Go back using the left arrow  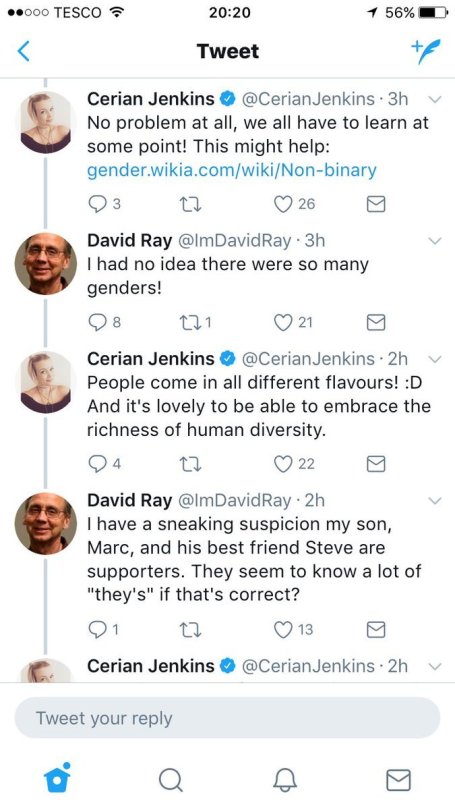pyautogui.click(x=24, y=52)
